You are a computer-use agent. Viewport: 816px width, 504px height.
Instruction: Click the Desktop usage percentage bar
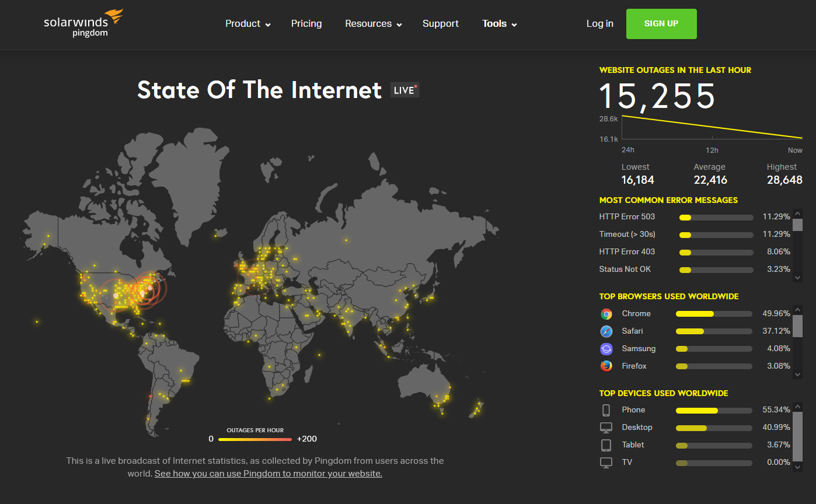tap(714, 428)
